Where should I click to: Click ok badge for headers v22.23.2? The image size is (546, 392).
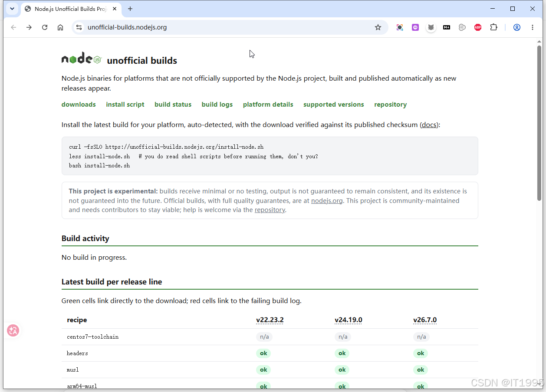263,353
